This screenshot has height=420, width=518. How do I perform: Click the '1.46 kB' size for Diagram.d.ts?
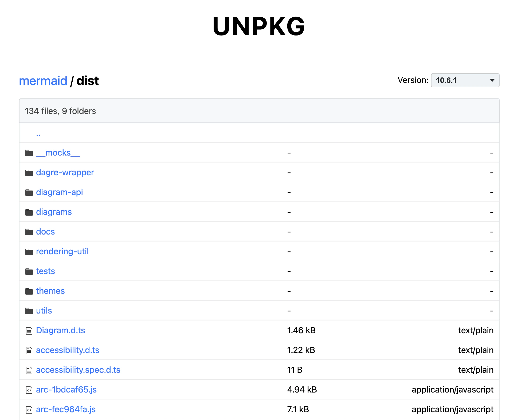(x=301, y=331)
